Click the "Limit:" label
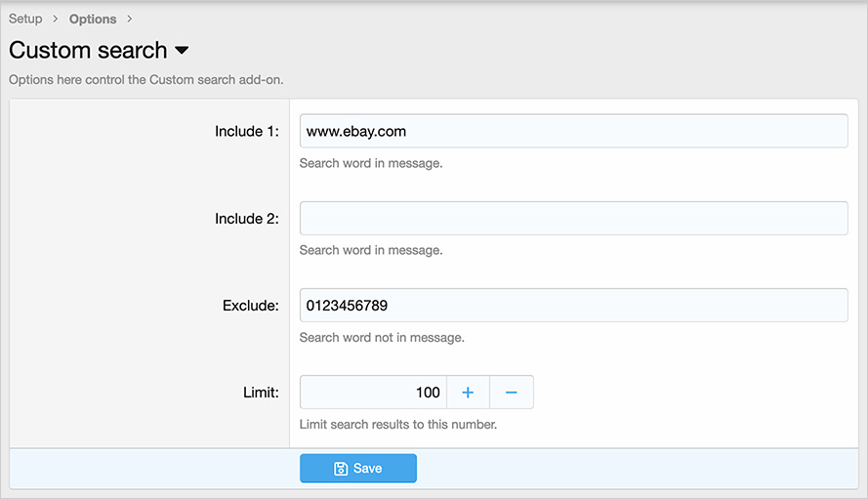The image size is (868, 499). point(261,393)
